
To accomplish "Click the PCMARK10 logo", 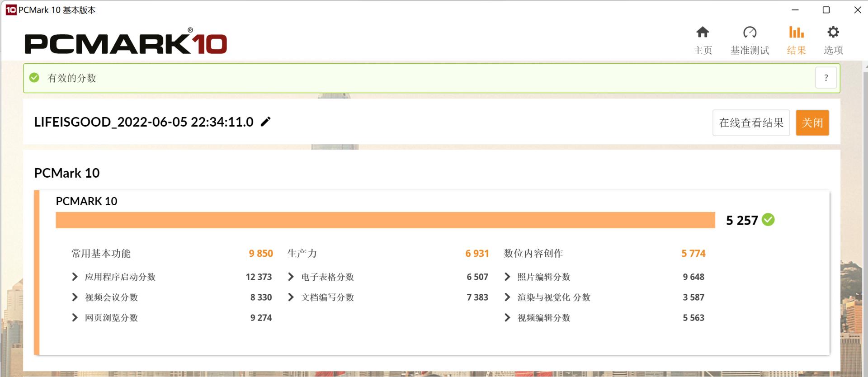I will pyautogui.click(x=126, y=42).
